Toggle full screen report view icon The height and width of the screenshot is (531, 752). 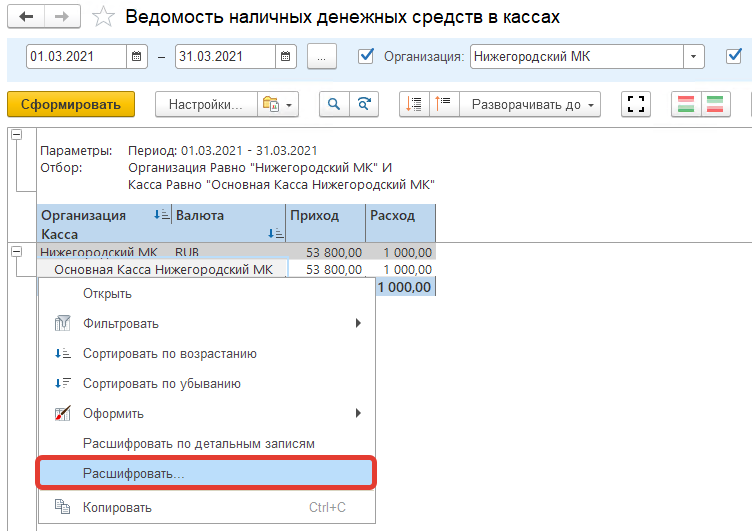click(x=636, y=104)
